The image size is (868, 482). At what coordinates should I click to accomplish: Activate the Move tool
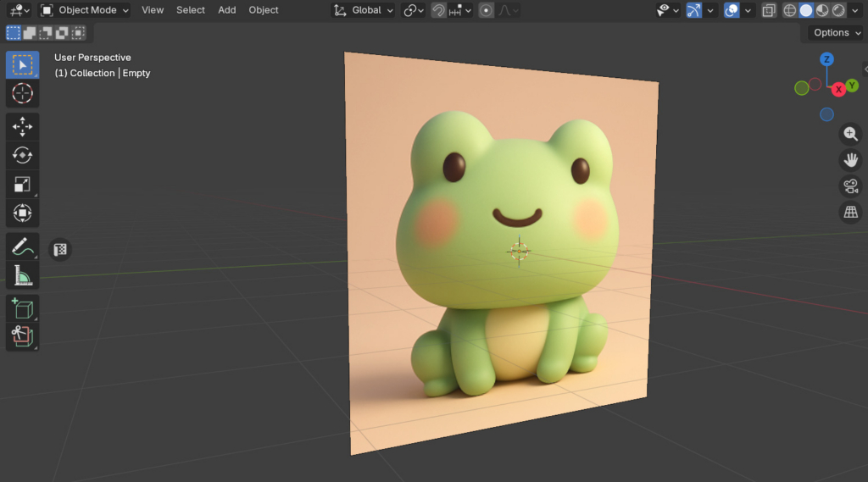22,127
